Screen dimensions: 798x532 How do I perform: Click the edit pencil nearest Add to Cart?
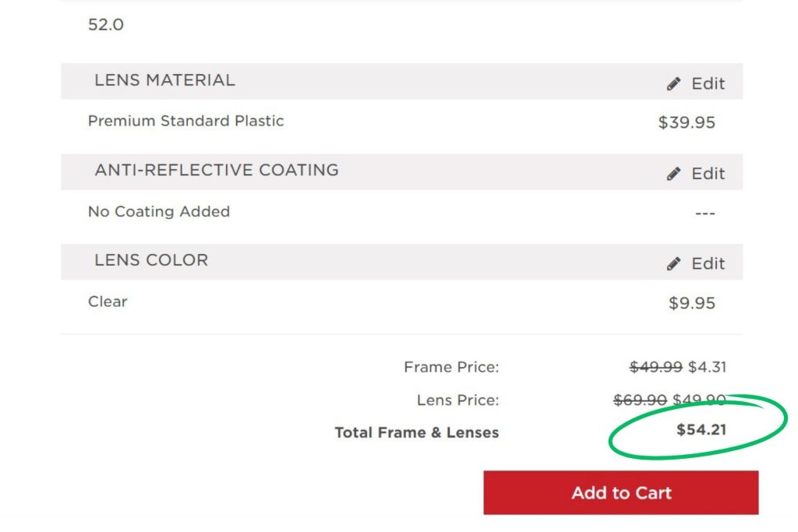675,263
